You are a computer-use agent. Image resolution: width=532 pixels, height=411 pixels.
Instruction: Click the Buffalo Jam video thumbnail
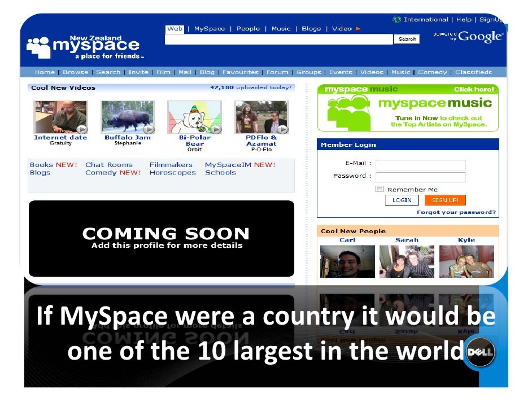click(128, 117)
